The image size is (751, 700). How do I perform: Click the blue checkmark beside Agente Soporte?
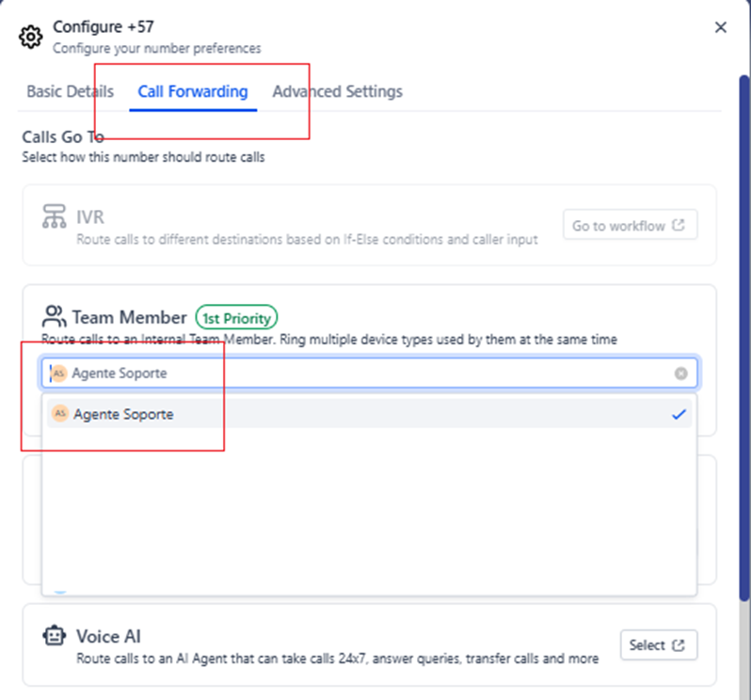point(679,414)
